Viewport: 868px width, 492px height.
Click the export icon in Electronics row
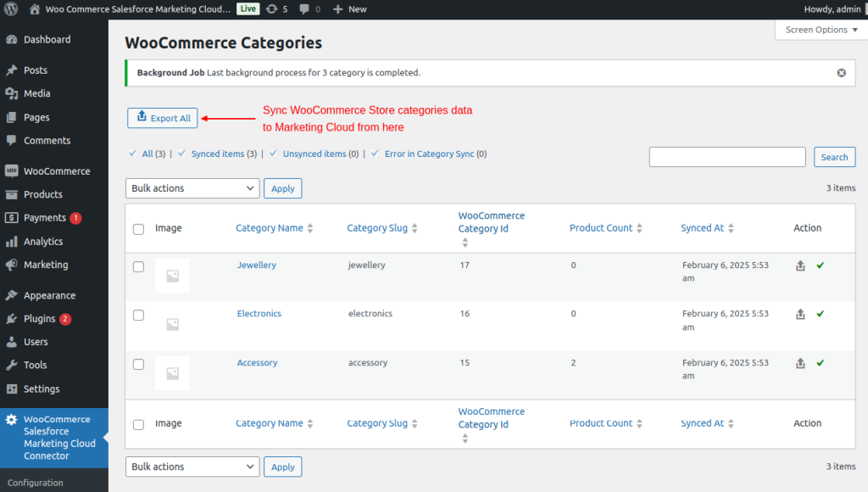pyautogui.click(x=800, y=314)
